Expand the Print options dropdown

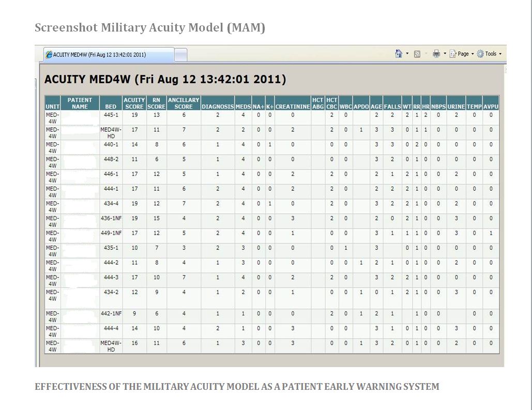(x=445, y=54)
